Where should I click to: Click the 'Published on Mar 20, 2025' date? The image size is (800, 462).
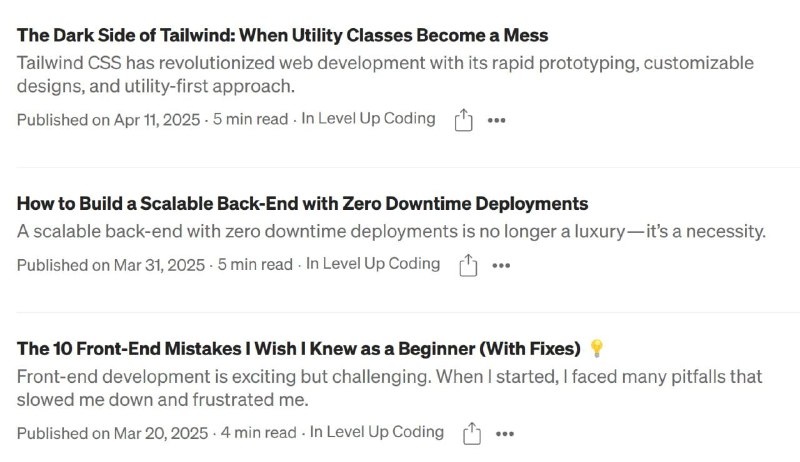coord(112,433)
